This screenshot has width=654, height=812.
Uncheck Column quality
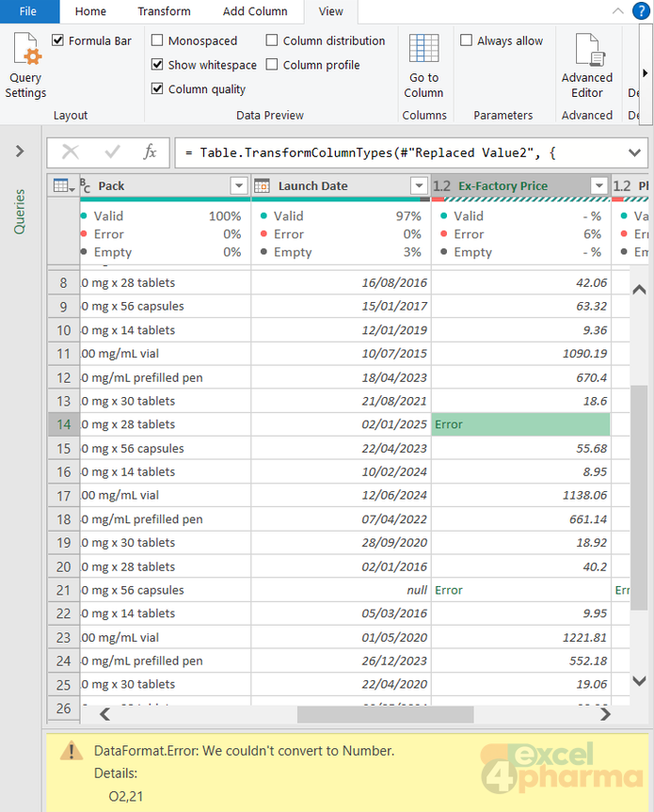point(157,88)
